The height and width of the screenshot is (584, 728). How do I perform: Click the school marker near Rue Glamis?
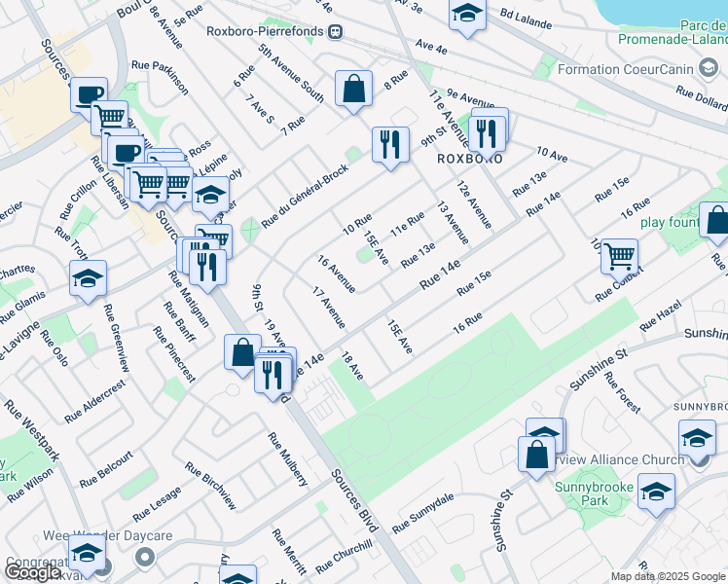(x=88, y=279)
